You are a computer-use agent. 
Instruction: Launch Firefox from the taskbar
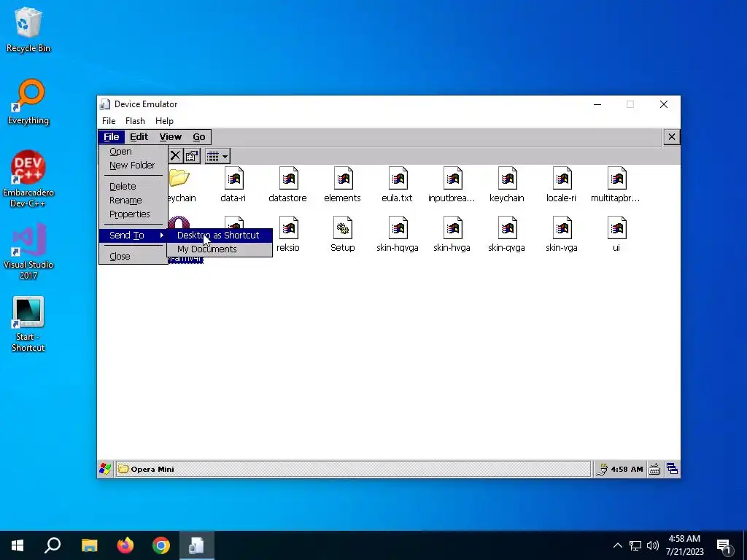[125, 545]
